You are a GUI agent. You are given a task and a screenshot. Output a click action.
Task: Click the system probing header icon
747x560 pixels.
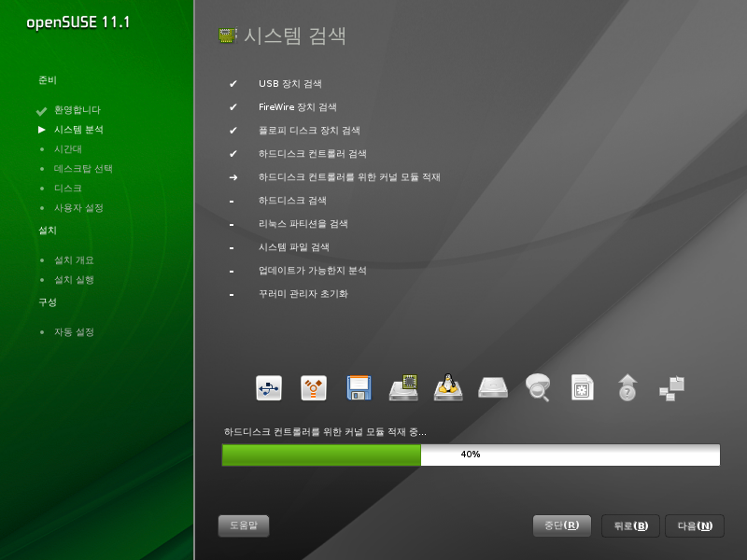pyautogui.click(x=228, y=35)
